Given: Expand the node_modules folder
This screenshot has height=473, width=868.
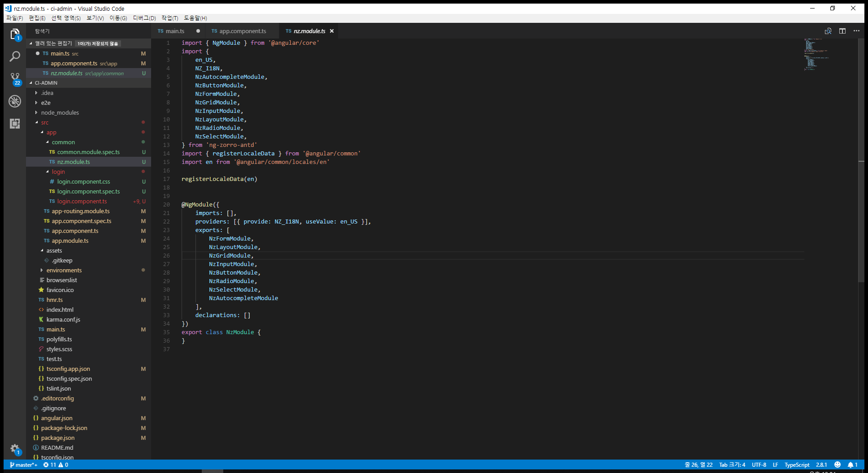Looking at the screenshot, I should 60,112.
